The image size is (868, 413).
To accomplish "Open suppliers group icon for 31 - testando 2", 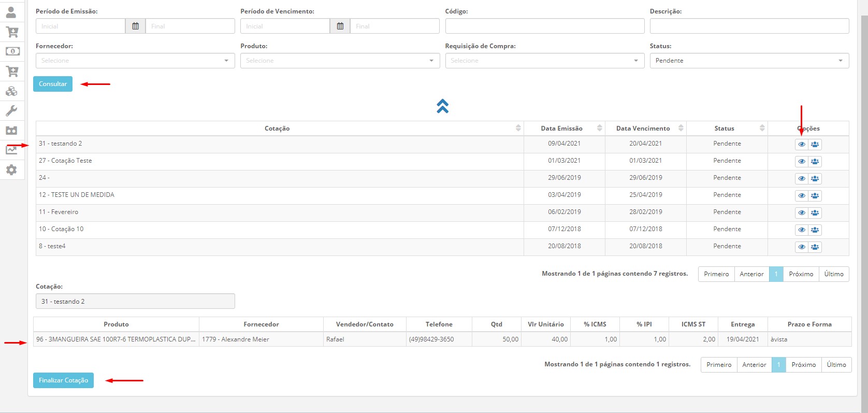I will click(x=815, y=145).
